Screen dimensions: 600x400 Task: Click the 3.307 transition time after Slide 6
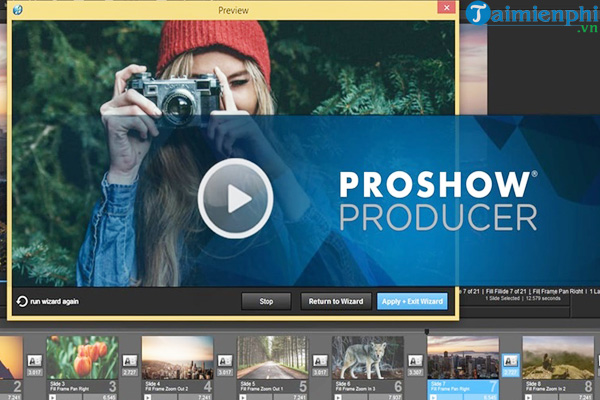click(415, 372)
